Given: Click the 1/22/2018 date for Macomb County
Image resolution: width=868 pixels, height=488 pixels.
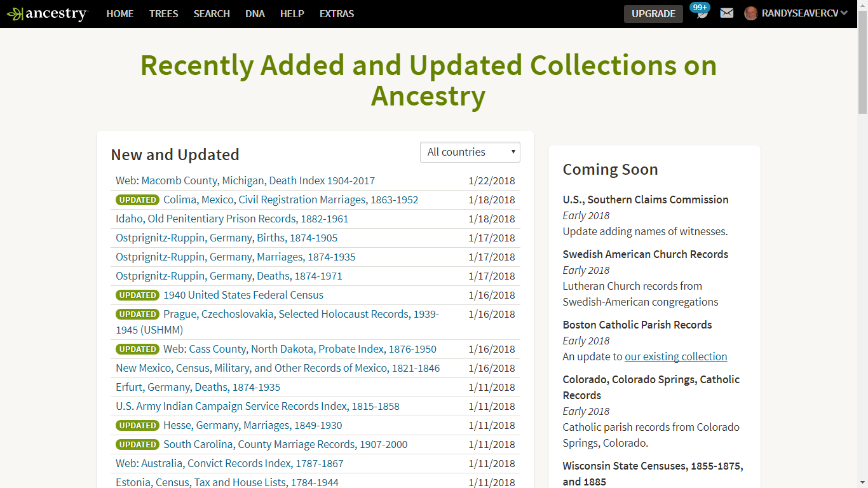Looking at the screenshot, I should point(492,180).
